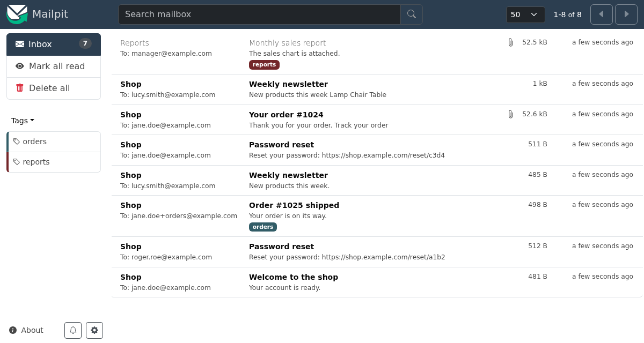Click the Mailpit logo icon

(x=17, y=14)
